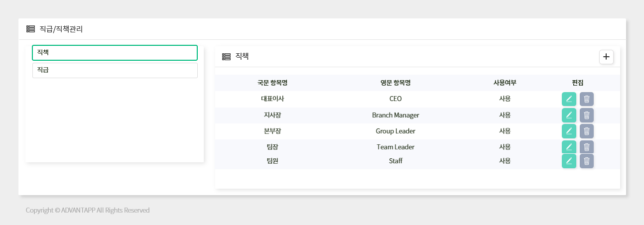644x225 pixels.
Task: Edit the 지사장 Branch Manager row
Action: [569, 115]
